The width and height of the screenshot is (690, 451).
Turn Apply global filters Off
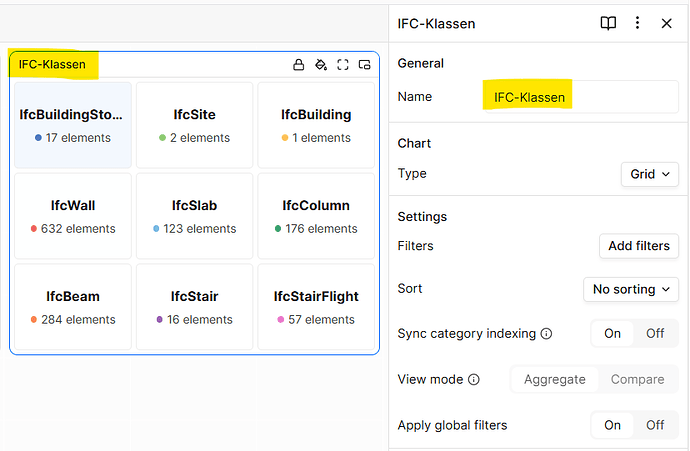(655, 425)
